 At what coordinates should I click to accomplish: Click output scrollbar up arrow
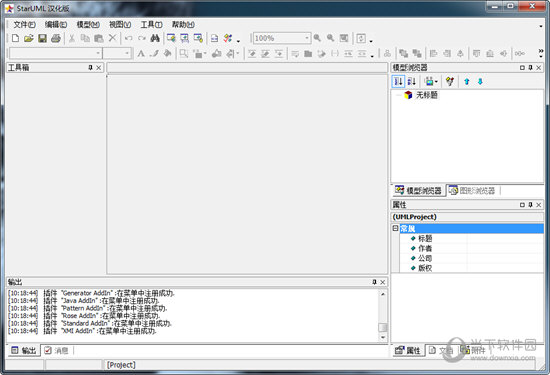coord(383,294)
